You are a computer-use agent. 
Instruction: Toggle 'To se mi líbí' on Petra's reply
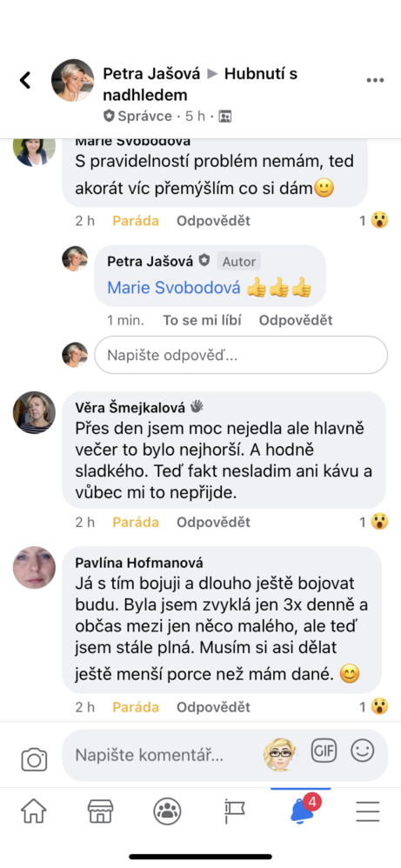202,320
